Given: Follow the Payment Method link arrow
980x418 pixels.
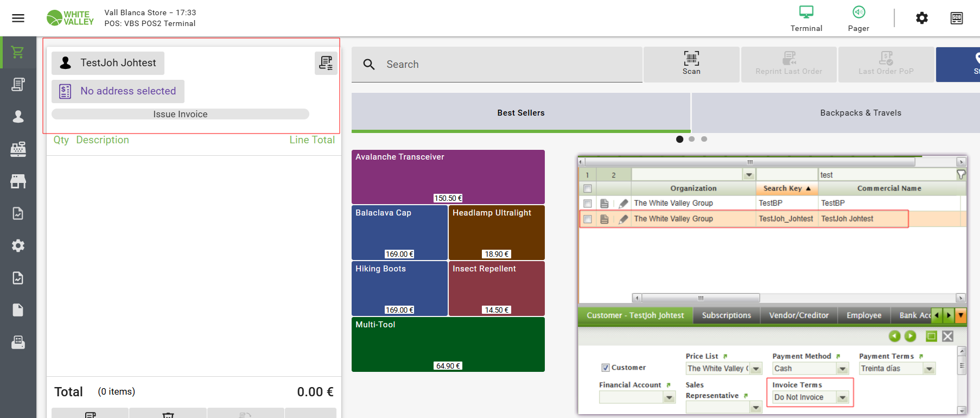Looking at the screenshot, I should point(838,357).
